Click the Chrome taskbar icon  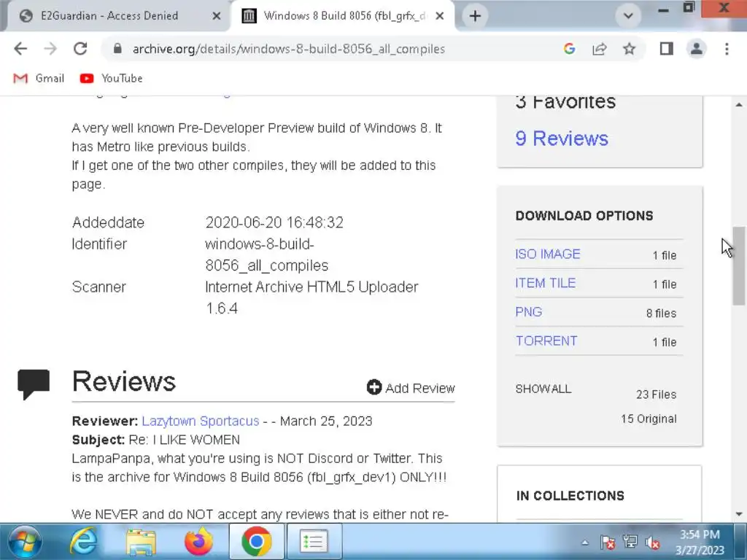256,542
